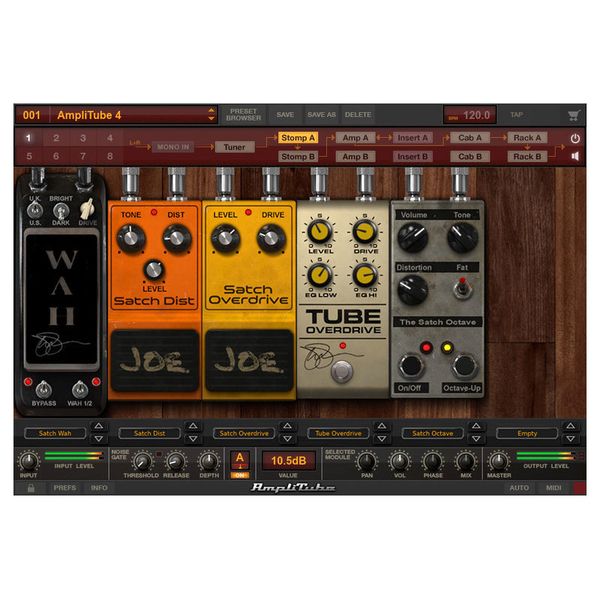
Task: Select the Insert A module
Action: click(x=412, y=138)
